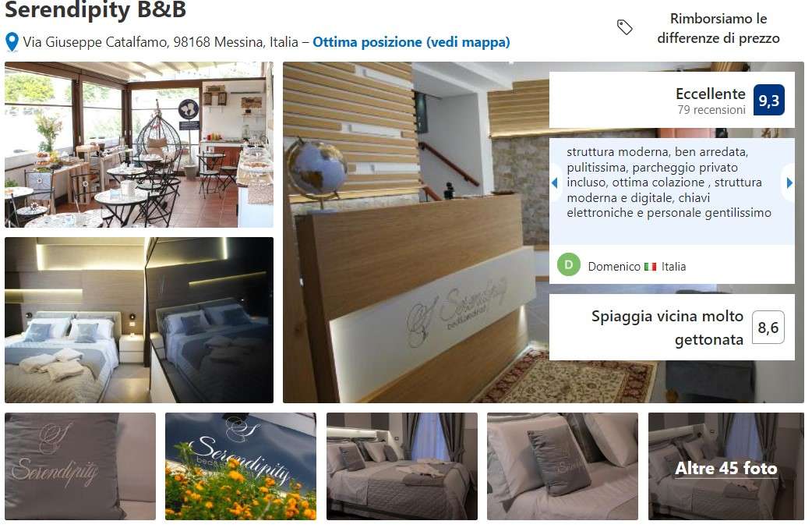Open the grey bed with curtains thumbnail
Viewport: 812px width, 528px height.
pos(402,466)
